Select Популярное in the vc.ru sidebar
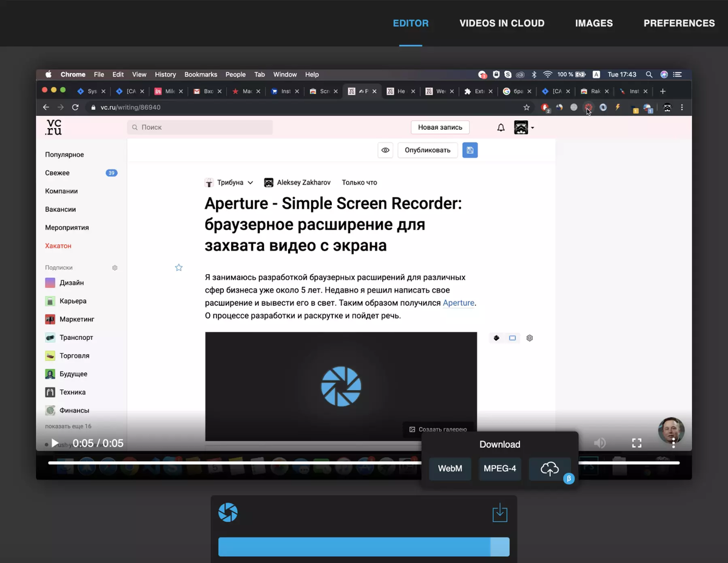 (x=64, y=155)
